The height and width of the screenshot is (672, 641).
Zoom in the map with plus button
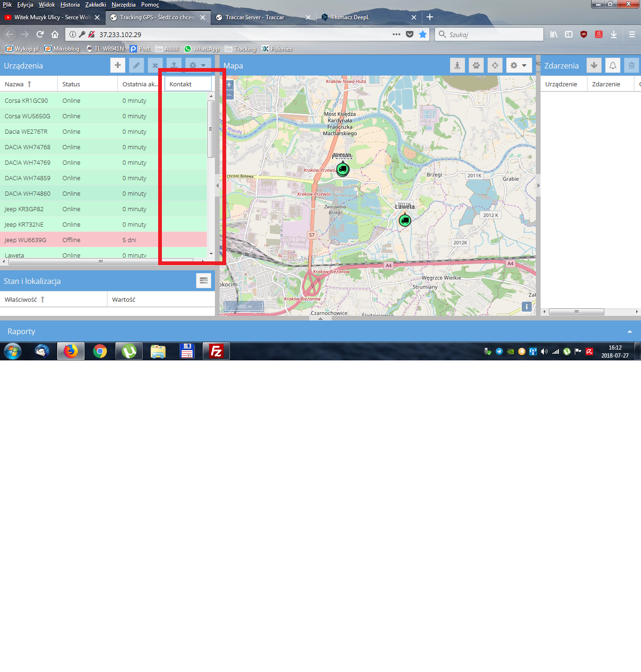coord(229,85)
